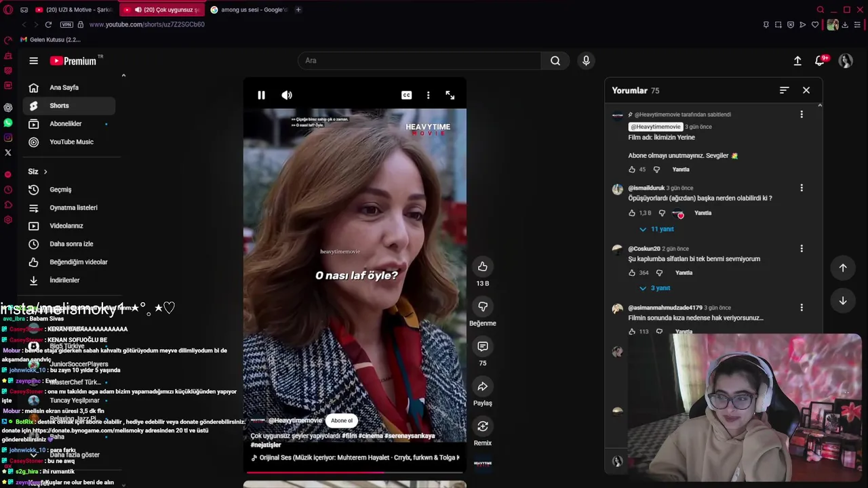
Task: Open Instagram in the Opera sidebar
Action: 8,138
